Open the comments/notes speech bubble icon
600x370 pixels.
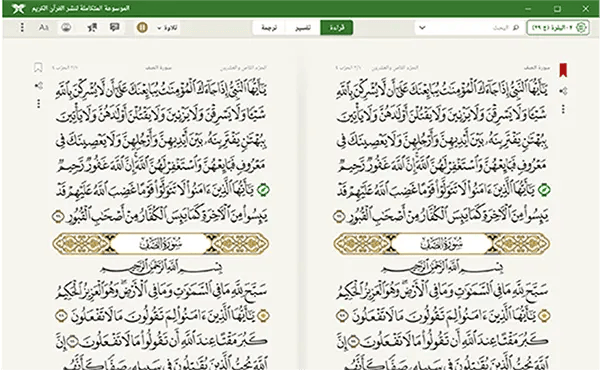click(x=115, y=27)
